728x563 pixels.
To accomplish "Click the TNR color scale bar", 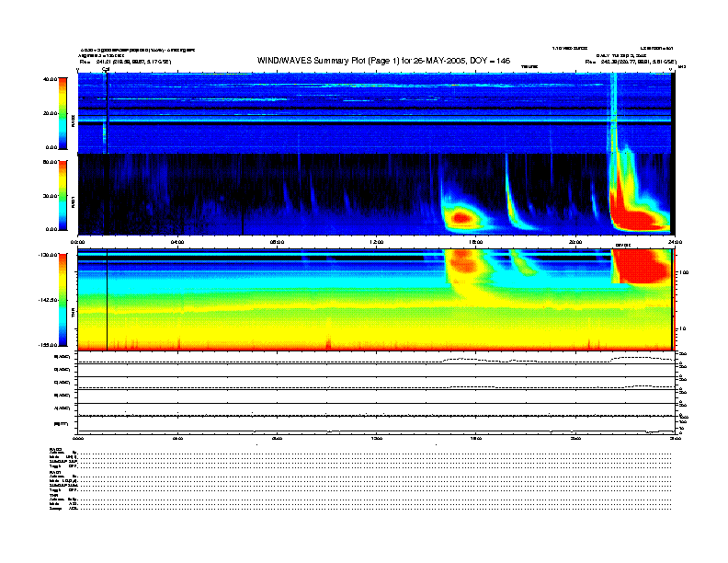I will tap(63, 300).
